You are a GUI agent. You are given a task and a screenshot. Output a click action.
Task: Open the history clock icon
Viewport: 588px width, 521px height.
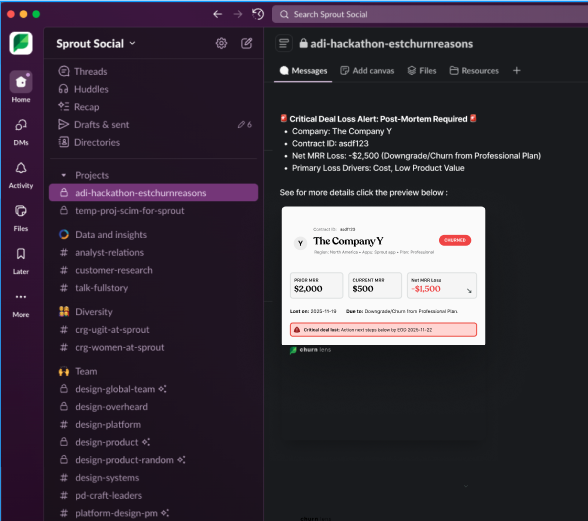(258, 14)
